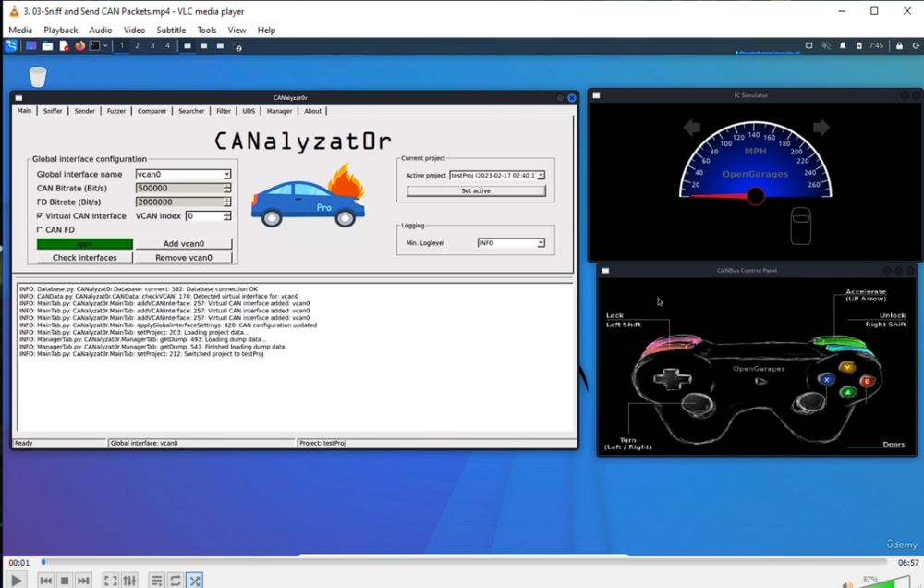The image size is (924, 588).
Task: Switch to the Sniffer tab
Action: coord(53,111)
